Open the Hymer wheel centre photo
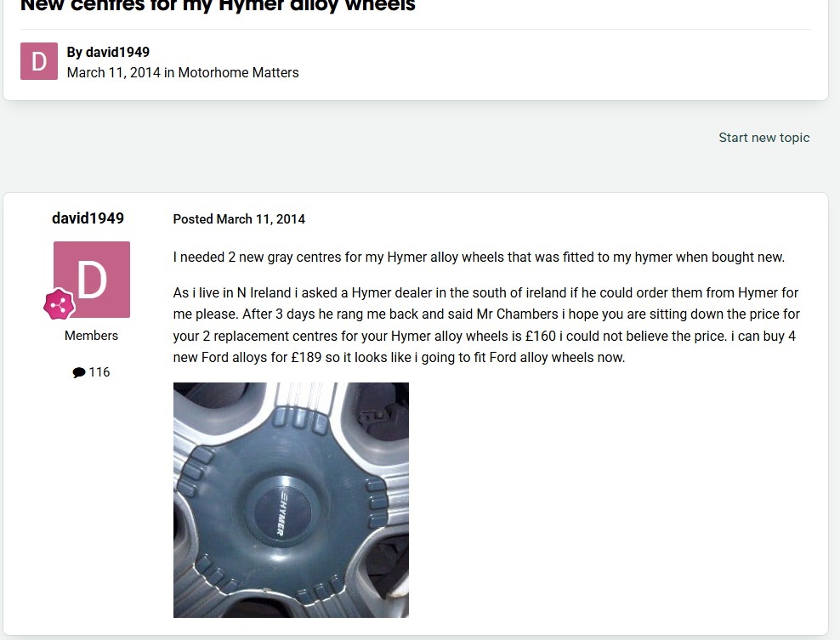 point(291,500)
